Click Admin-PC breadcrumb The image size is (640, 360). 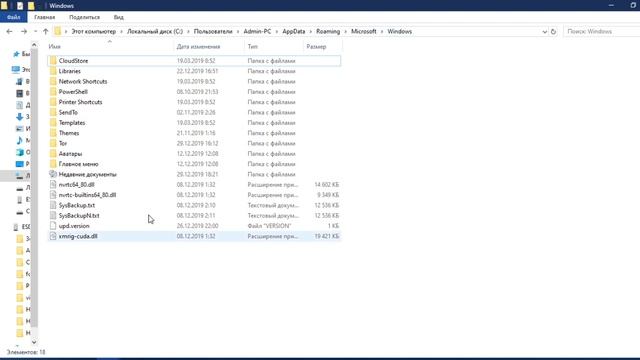point(257,31)
